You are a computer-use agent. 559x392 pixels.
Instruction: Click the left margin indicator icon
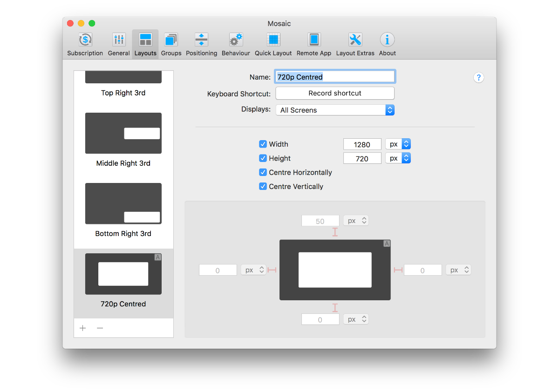pos(272,270)
